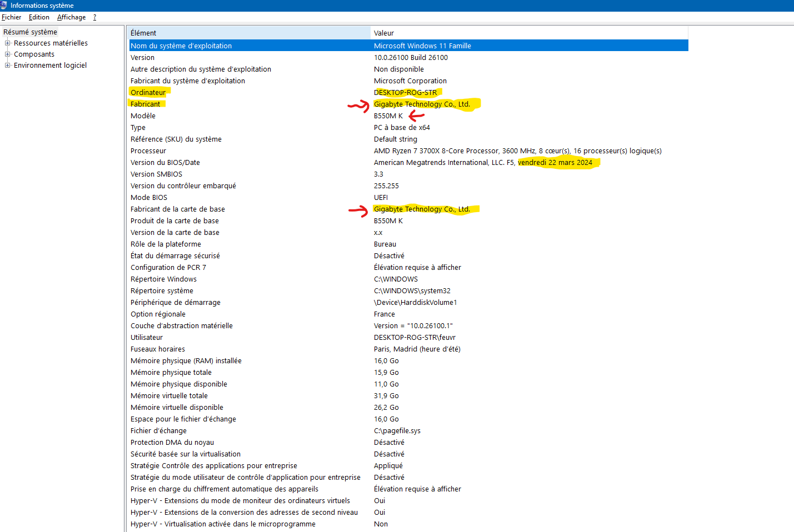This screenshot has height=532, width=794.
Task: Select Espace pour le fichier d'échange row
Action: (183, 419)
